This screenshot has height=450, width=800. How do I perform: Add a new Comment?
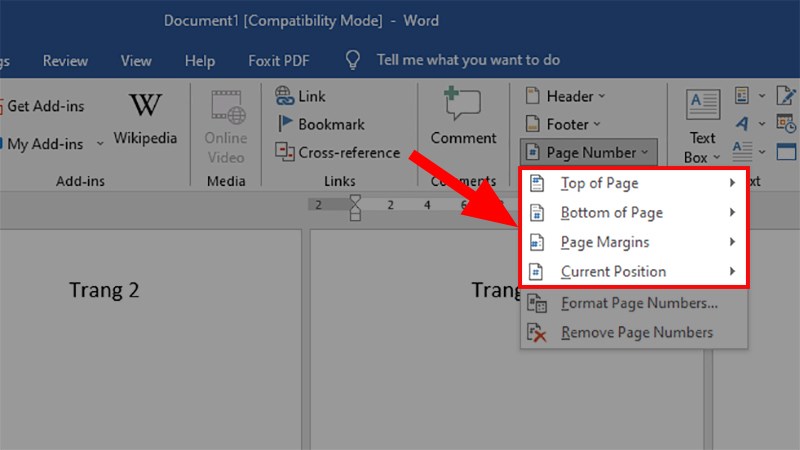463,116
